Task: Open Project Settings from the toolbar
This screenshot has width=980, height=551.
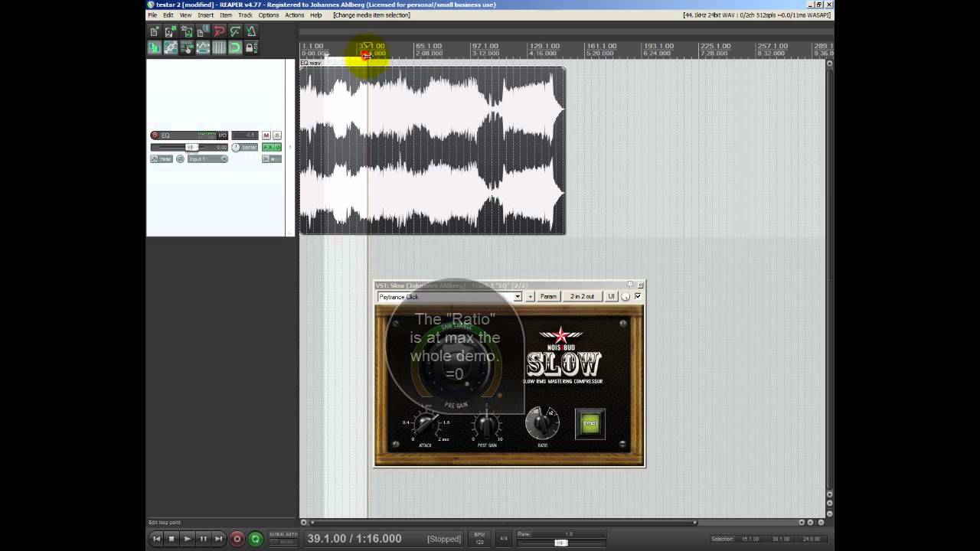Action: [x=203, y=31]
